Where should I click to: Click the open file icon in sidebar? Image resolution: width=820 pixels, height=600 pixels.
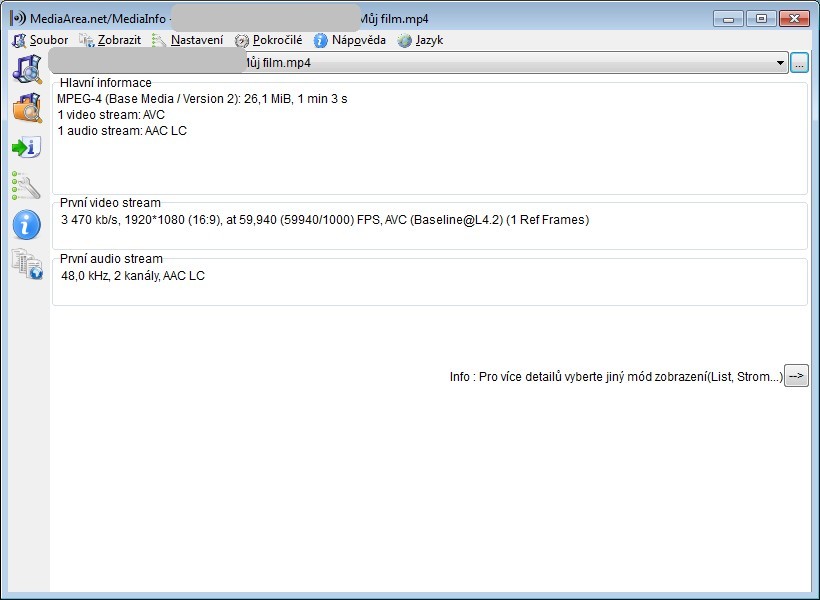[x=26, y=69]
